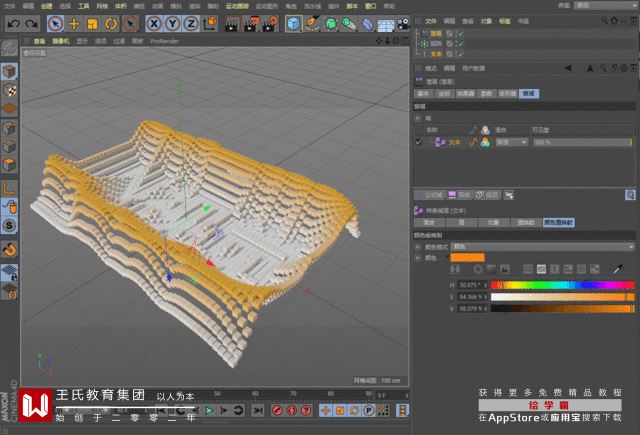
Task: Open the field layer blend mode dropdown
Action: 511,142
